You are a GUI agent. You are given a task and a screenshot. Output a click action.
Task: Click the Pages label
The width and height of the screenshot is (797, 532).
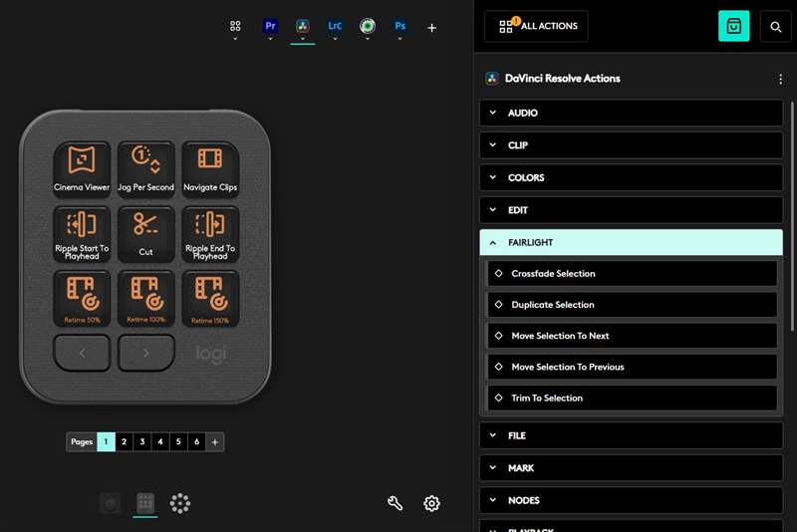[x=82, y=441]
